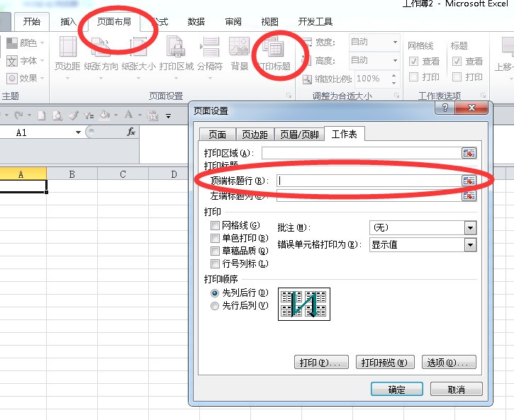Click the fx Insert Function icon
Screen dimensions: 514x420
[x=131, y=132]
